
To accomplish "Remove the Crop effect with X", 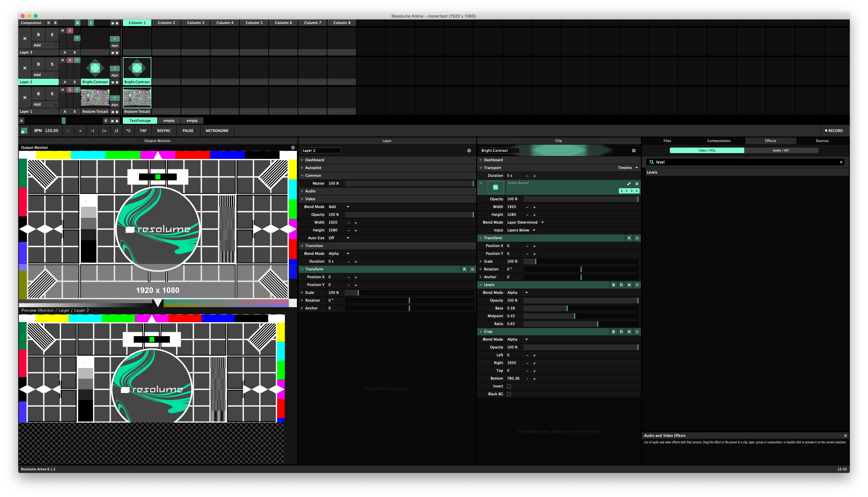I will pos(629,332).
